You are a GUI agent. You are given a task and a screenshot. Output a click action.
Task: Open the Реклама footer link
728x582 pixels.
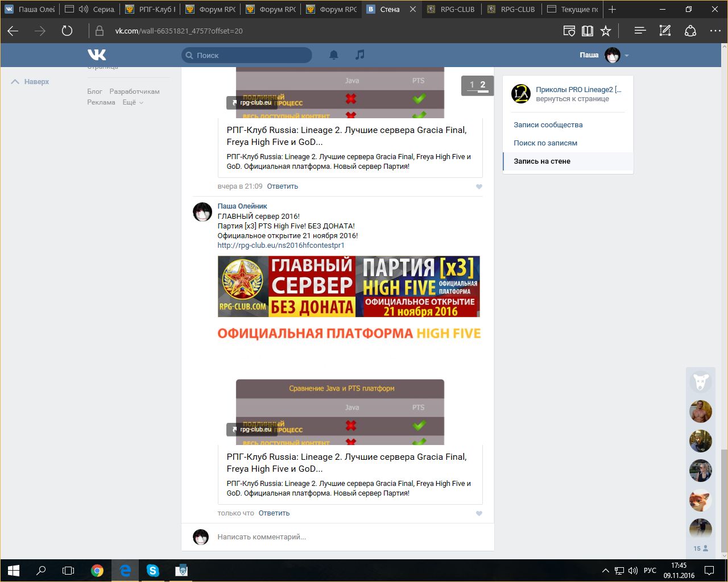pyautogui.click(x=101, y=102)
